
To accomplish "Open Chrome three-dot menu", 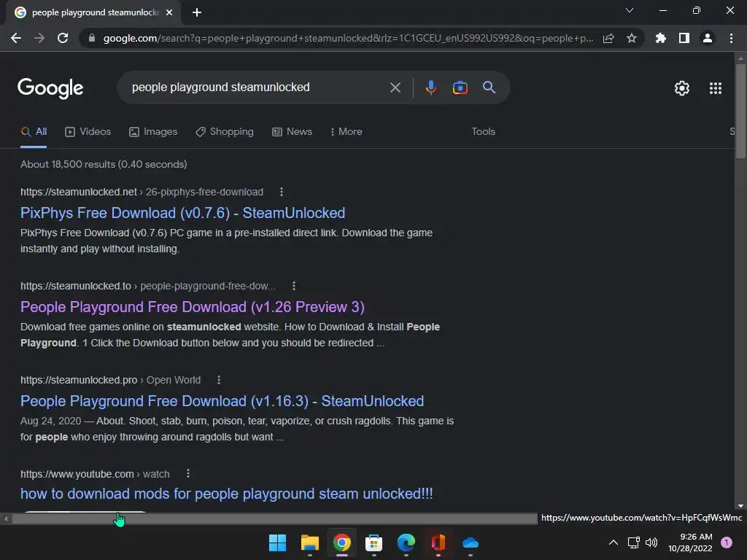I will click(731, 38).
